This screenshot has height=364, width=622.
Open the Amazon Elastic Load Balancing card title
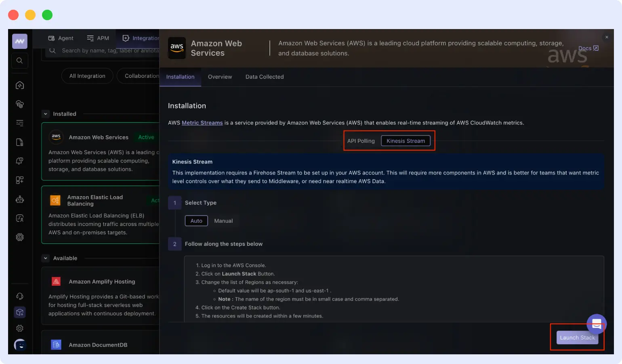point(95,201)
